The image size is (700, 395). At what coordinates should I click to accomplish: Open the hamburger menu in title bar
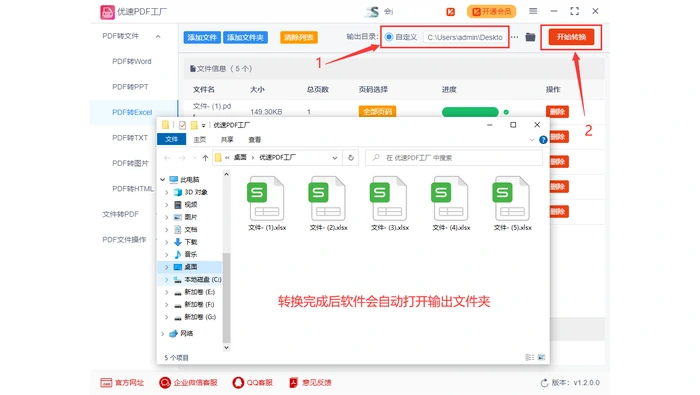(x=533, y=11)
